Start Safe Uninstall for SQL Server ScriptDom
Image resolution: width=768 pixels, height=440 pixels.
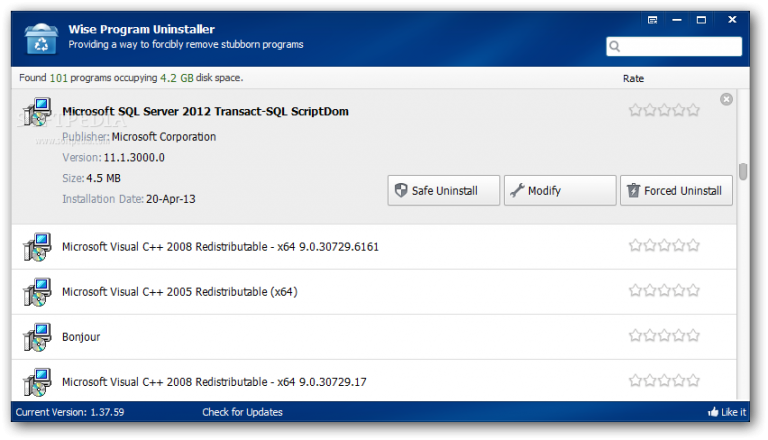(x=444, y=191)
